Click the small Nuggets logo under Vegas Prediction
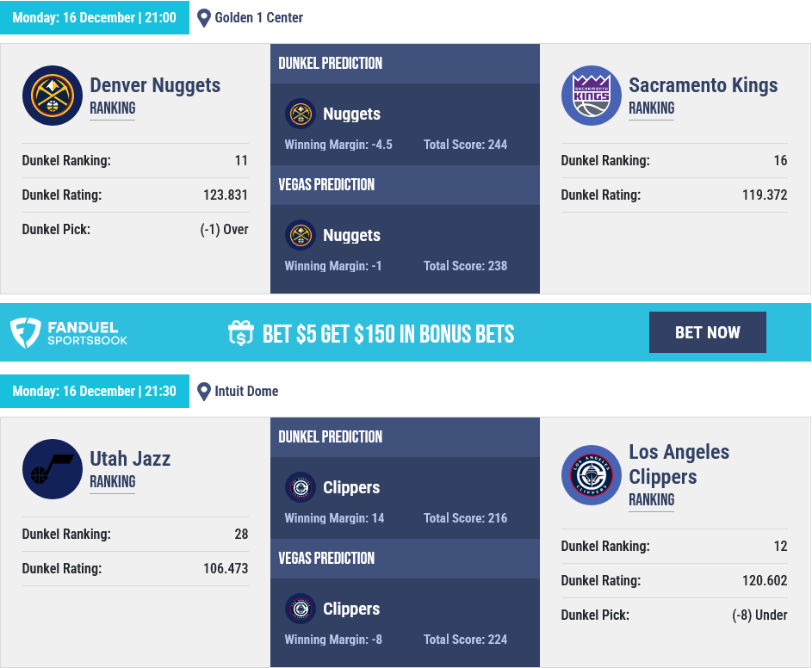 301,235
